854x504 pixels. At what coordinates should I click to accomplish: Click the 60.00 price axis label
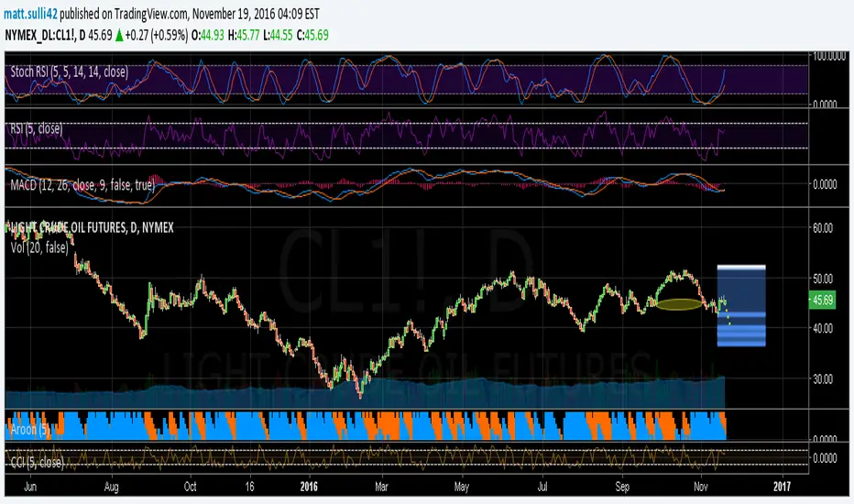click(x=823, y=228)
